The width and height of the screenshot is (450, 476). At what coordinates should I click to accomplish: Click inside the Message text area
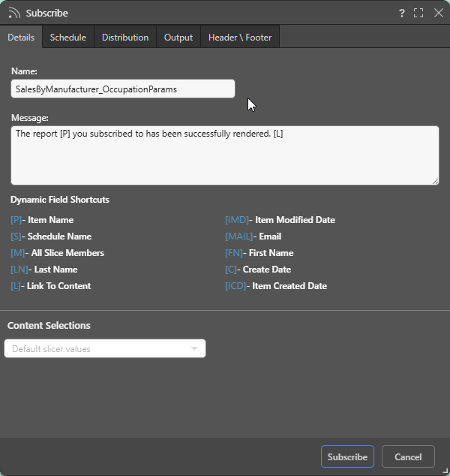(224, 155)
